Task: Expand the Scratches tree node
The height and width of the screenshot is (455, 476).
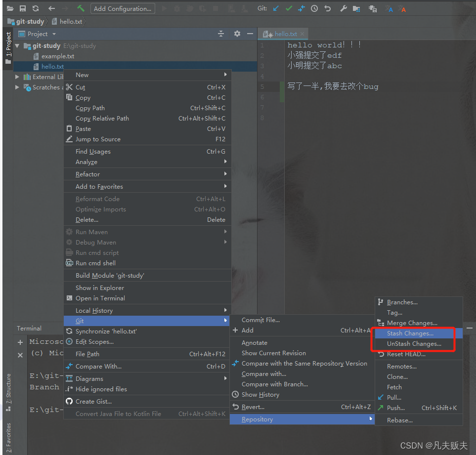Action: tap(17, 87)
